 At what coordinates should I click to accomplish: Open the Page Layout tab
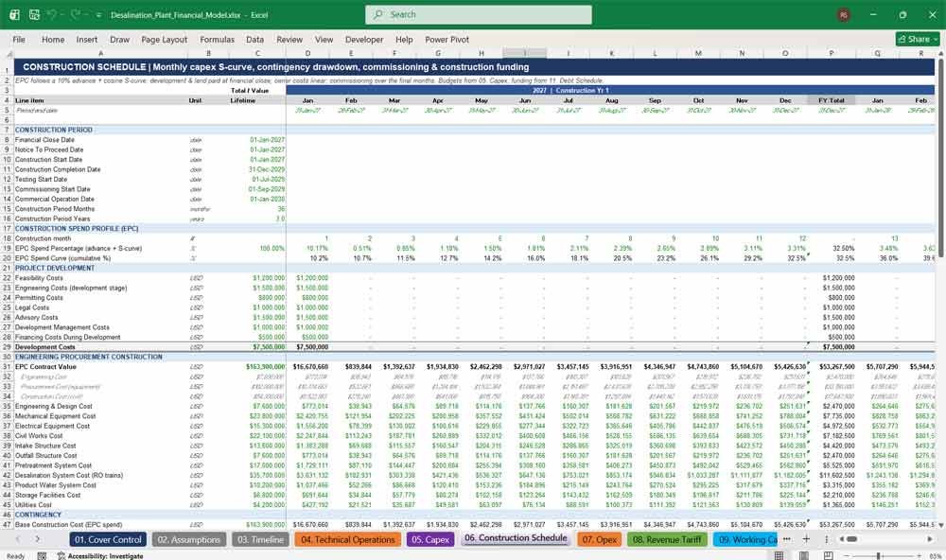tap(164, 39)
